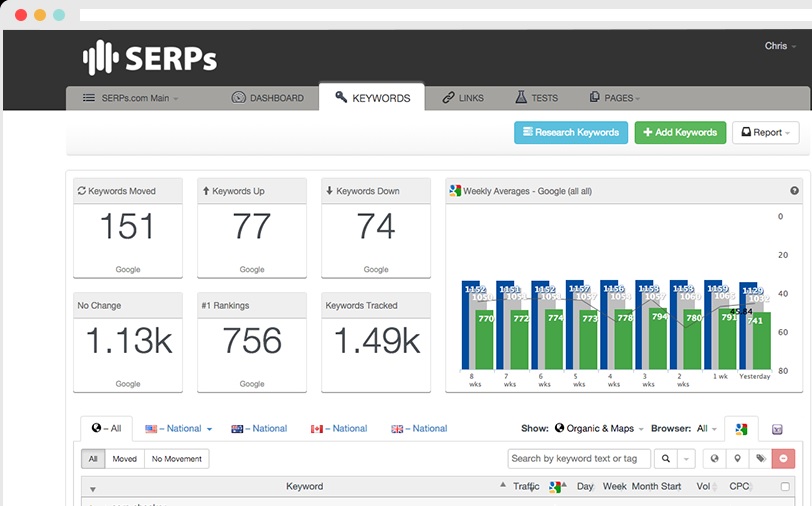
Task: Click the 756 #1 Rankings value
Action: click(x=252, y=341)
